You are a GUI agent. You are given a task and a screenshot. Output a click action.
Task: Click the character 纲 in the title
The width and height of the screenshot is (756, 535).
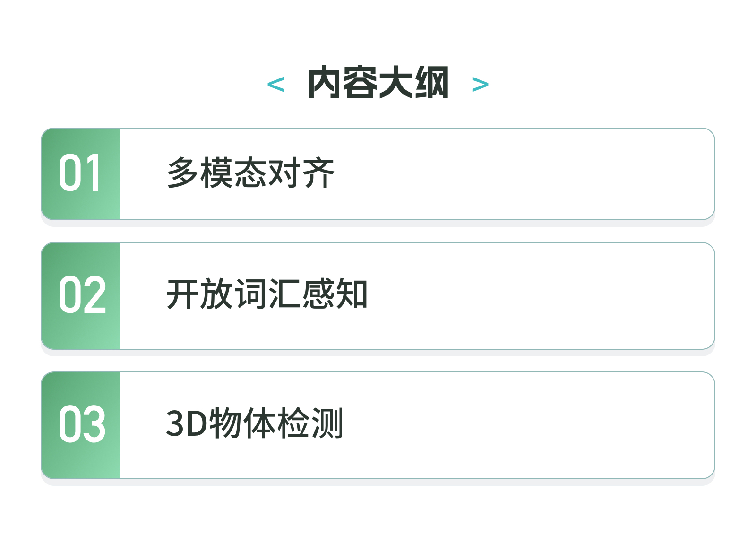pyautogui.click(x=432, y=83)
